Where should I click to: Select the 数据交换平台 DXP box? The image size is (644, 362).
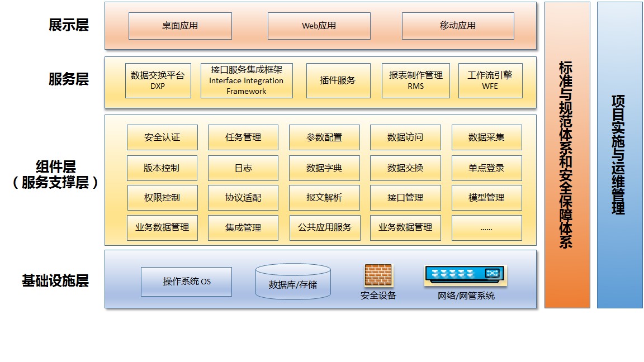[157, 80]
